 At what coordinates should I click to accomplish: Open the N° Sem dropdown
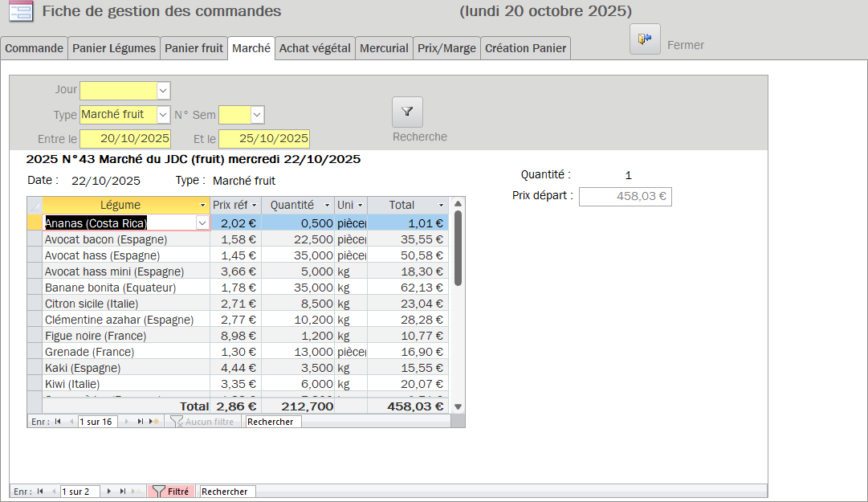pos(257,115)
